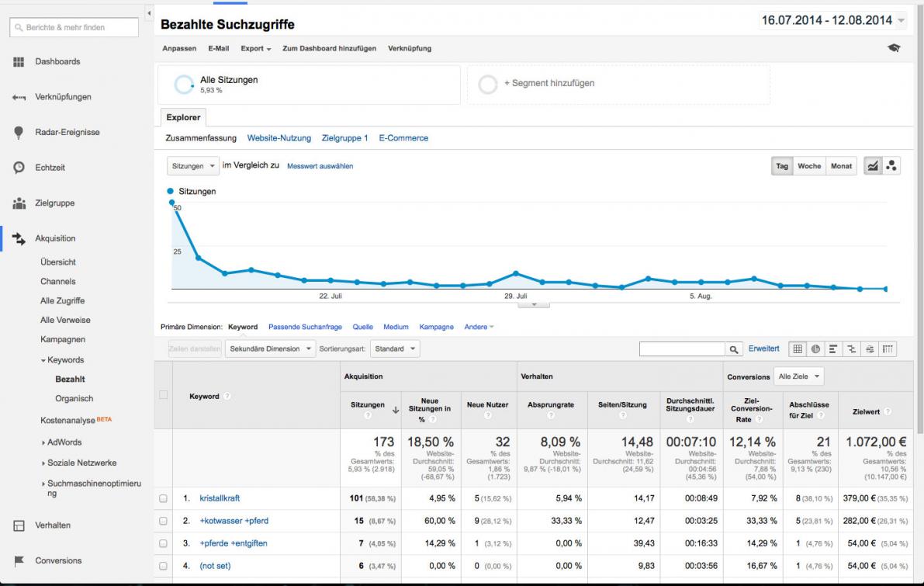Click the magnifier icon beside table search
Viewport: 924px width, 586px height.
pyautogui.click(x=734, y=350)
